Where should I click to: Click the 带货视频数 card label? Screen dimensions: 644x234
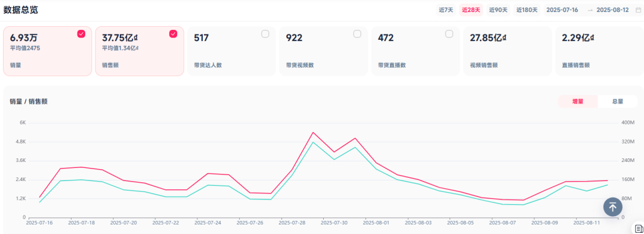(300, 65)
